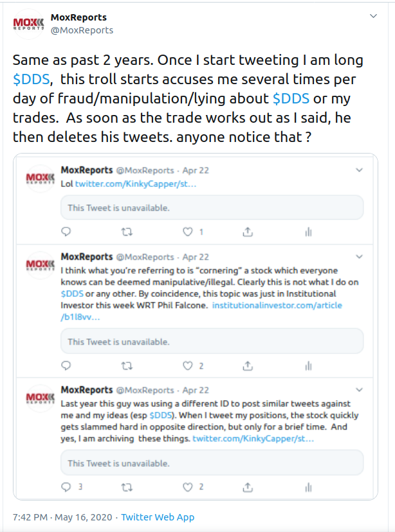Open the Twitter Web App source link
This screenshot has width=395, height=532.
click(x=158, y=517)
